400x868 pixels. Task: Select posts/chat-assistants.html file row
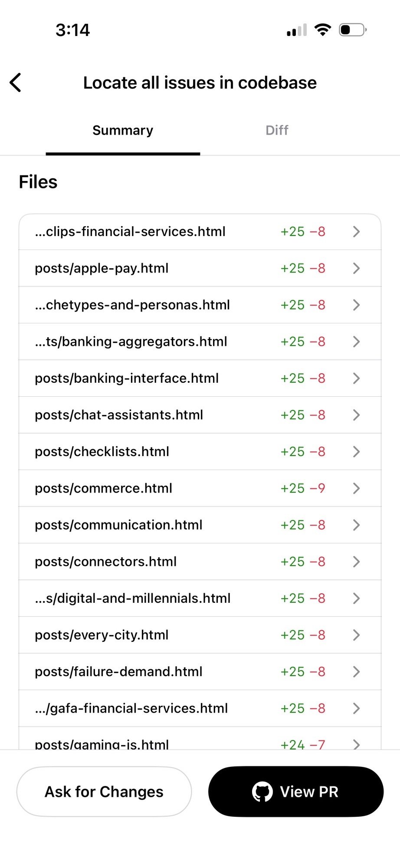point(119,415)
